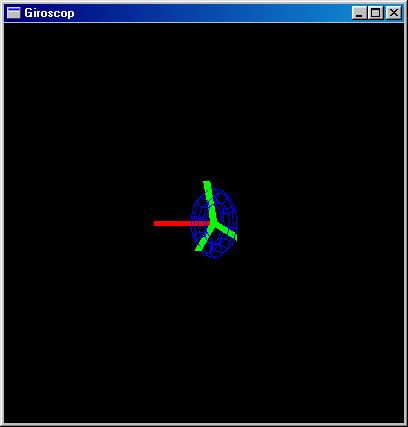Click the top edge of the blue wireframe sphere

[x=218, y=189]
